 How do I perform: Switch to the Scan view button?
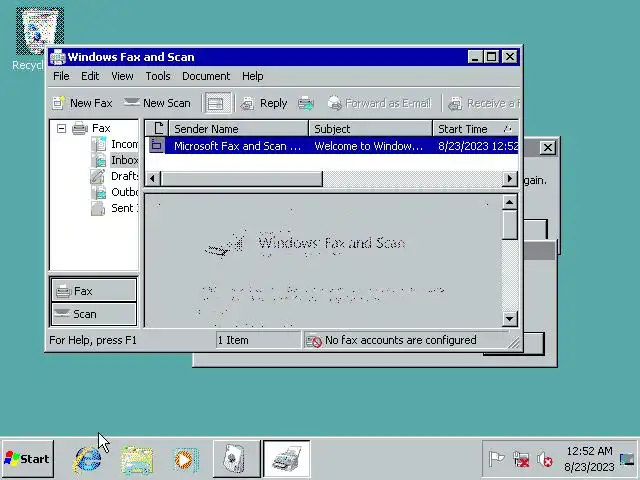(93, 314)
